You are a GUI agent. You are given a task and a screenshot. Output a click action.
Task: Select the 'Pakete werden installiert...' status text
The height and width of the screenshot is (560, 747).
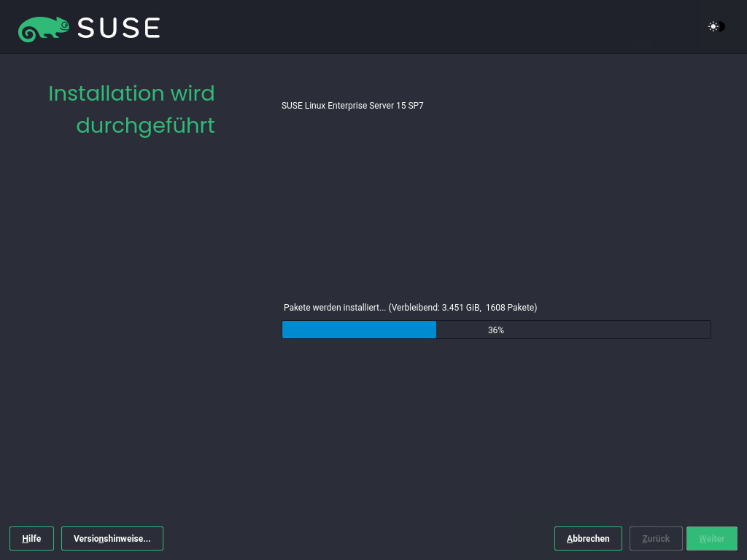click(410, 308)
